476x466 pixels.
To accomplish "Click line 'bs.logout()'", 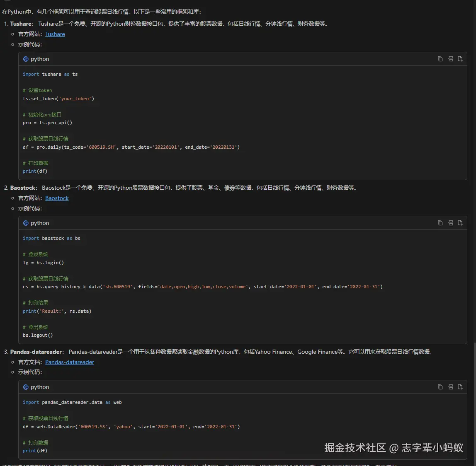I will (x=38, y=336).
